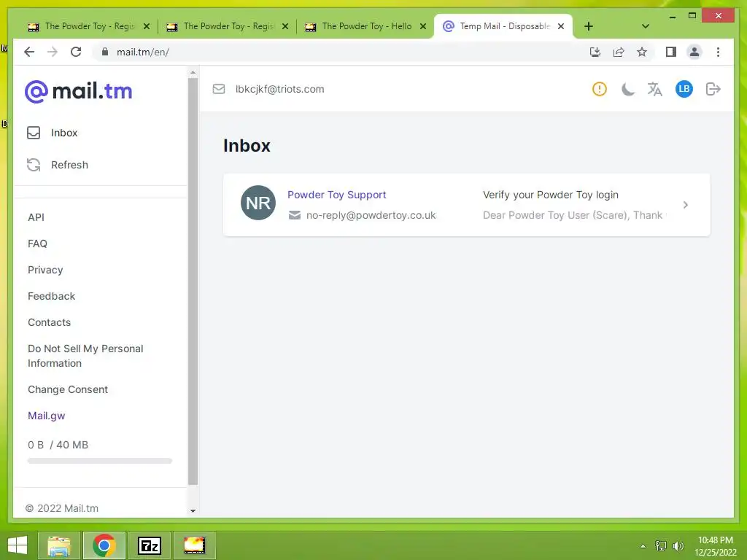Open Powder Toy taskbar icon
Image resolution: width=747 pixels, height=560 pixels.
point(194,545)
